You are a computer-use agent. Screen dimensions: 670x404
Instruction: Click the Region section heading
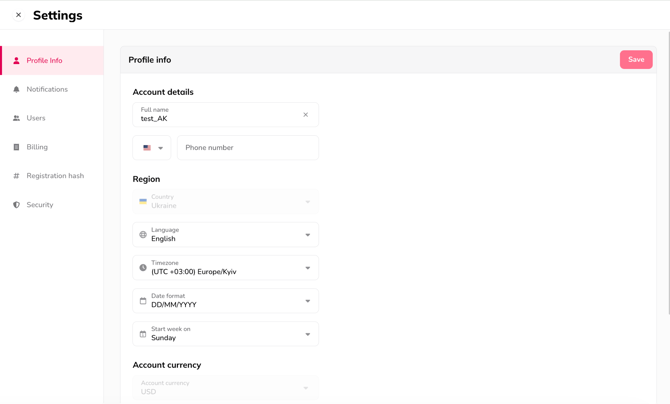coord(146,179)
